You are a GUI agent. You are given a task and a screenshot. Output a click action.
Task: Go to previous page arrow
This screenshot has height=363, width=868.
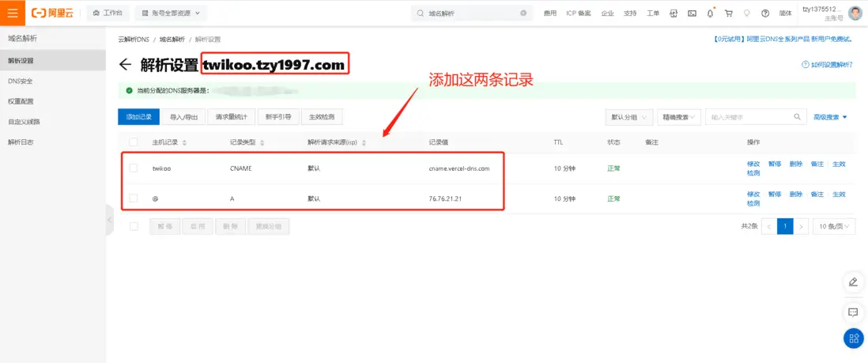tap(769, 226)
